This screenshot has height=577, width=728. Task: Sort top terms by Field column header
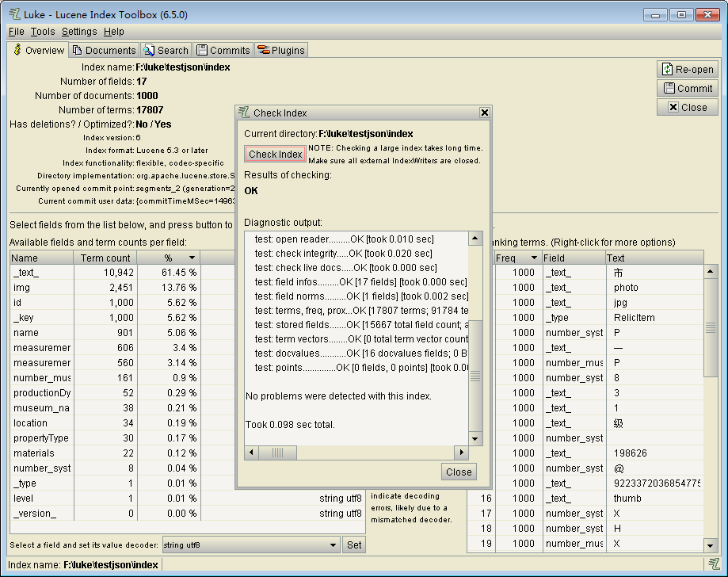pos(574,258)
